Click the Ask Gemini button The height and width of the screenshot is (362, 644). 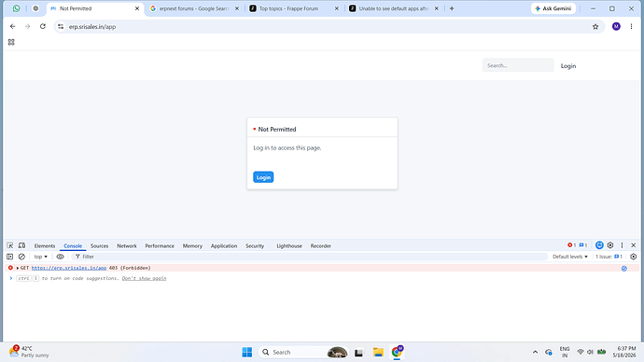(553, 8)
